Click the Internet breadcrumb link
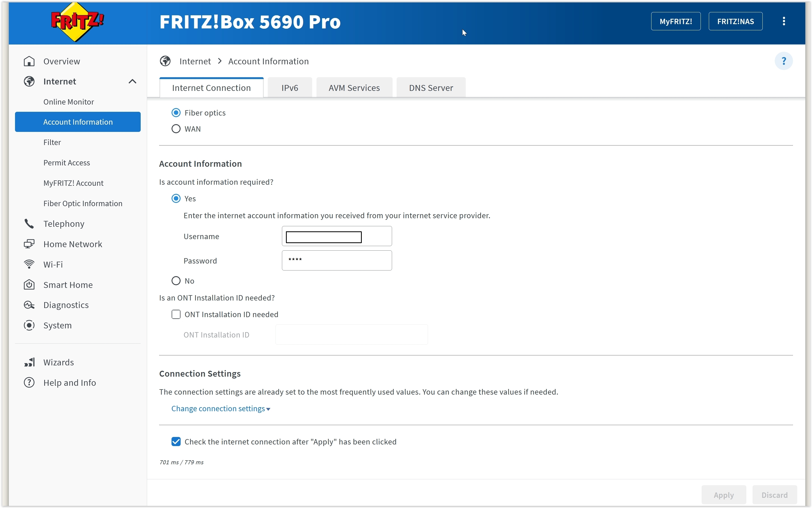Viewport: 812px width, 508px height. (x=195, y=61)
